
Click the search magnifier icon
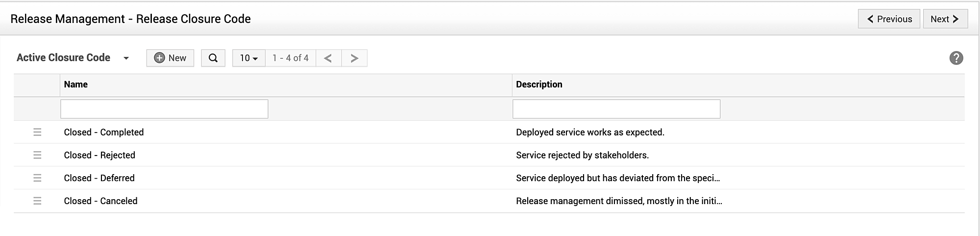tap(213, 58)
